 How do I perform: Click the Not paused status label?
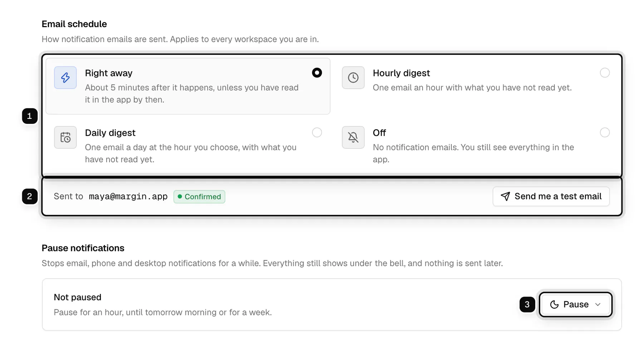pyautogui.click(x=78, y=297)
